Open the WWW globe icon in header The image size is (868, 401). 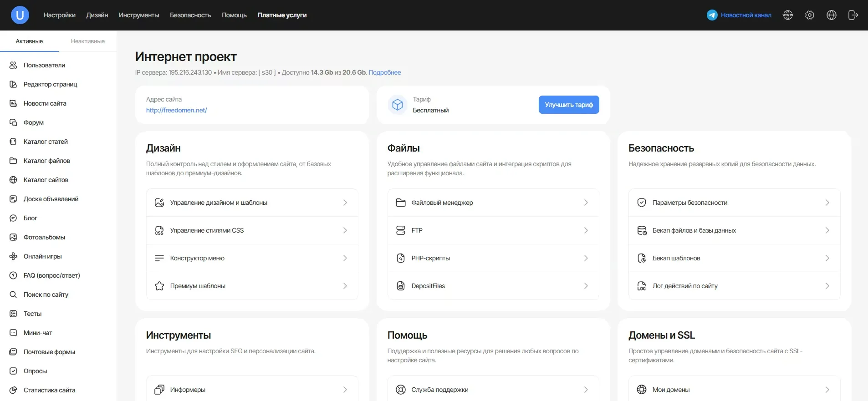(x=788, y=15)
